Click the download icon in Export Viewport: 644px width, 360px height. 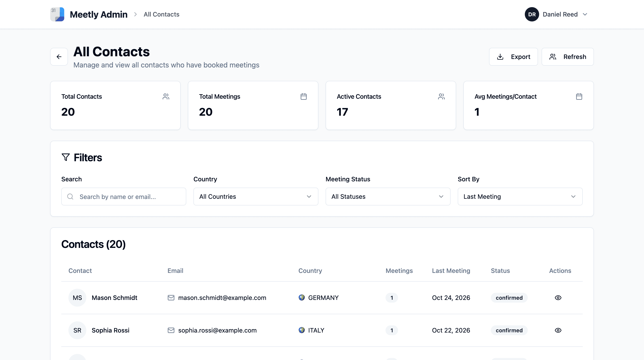(500, 57)
